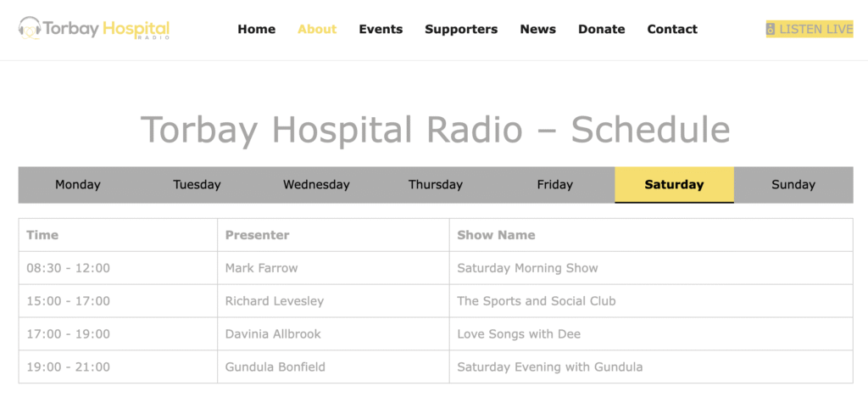Click the Torbay Hospital Radio logo text
This screenshot has height=414, width=868.
(x=106, y=30)
